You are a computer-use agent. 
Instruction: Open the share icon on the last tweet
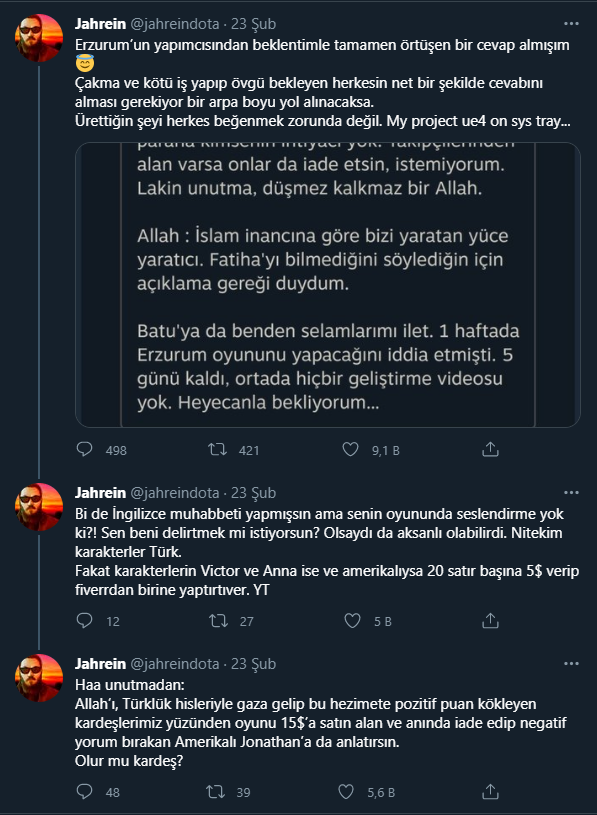tap(490, 792)
